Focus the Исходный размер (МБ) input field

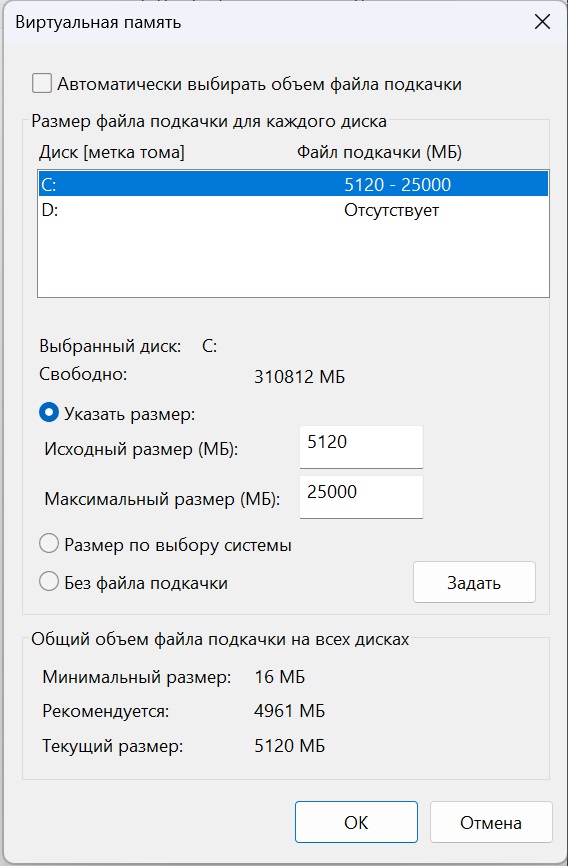(361, 447)
